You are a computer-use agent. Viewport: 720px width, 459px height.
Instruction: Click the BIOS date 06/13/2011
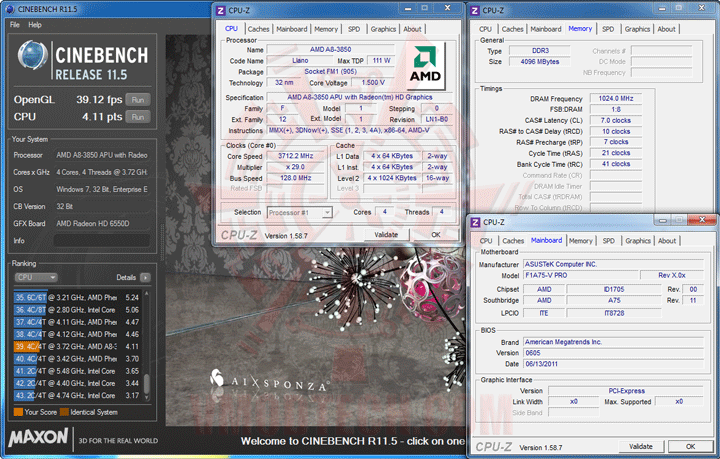pyautogui.click(x=613, y=364)
